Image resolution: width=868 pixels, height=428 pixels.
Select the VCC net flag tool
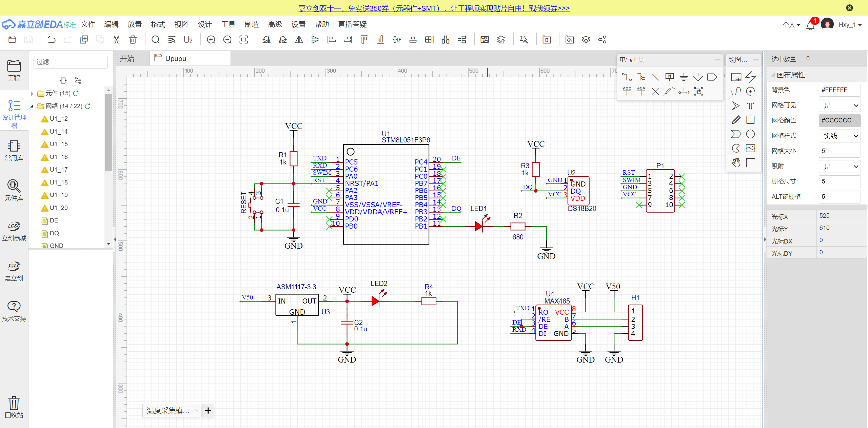click(x=627, y=91)
